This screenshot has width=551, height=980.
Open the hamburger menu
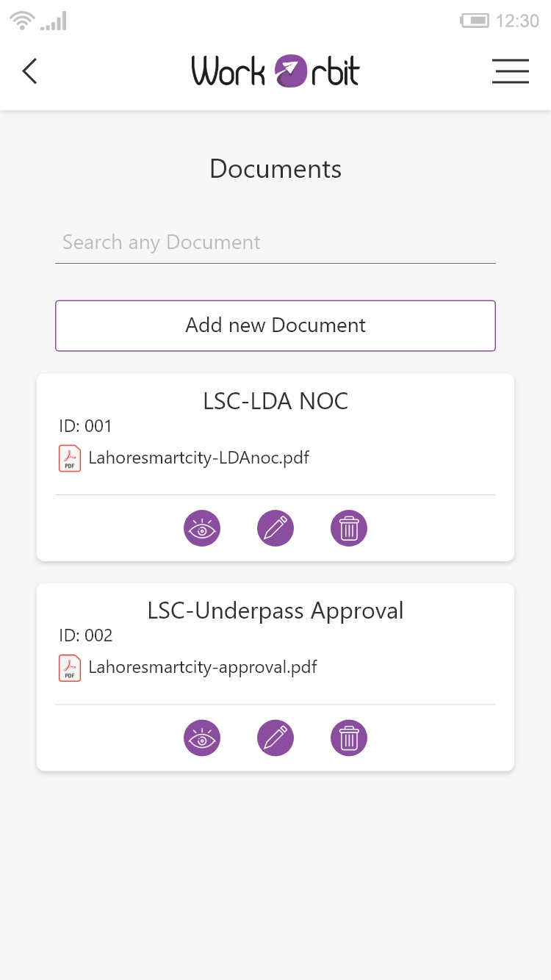click(x=511, y=71)
